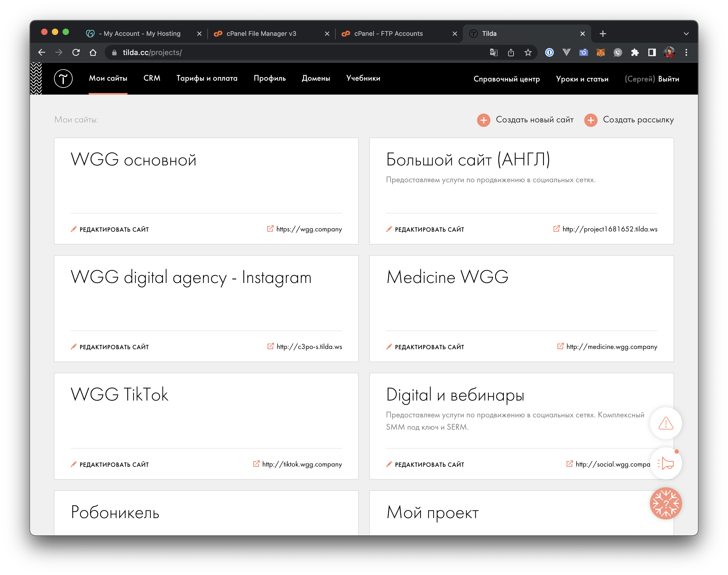
Task: Open the browser extensions puzzle icon
Action: tap(635, 53)
